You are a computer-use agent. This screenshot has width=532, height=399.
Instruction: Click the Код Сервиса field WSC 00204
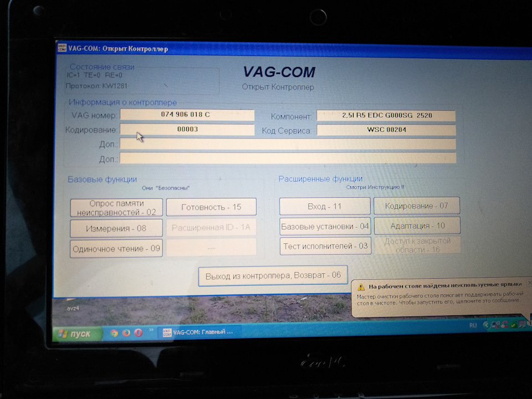coord(386,130)
